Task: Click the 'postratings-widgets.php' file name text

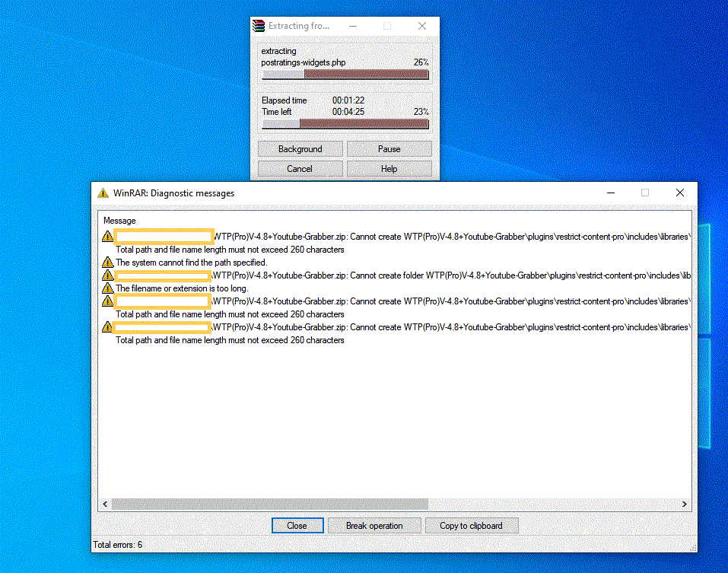Action: point(304,62)
